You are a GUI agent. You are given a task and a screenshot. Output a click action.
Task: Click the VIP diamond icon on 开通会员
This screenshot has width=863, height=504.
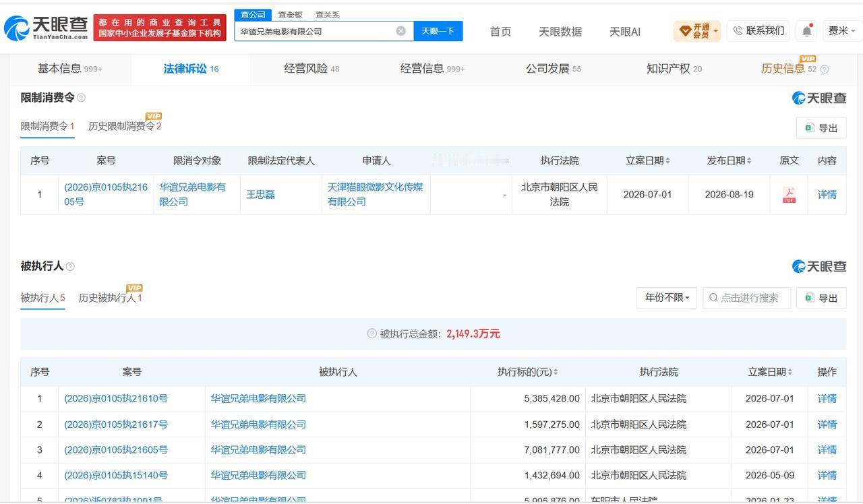pyautogui.click(x=685, y=31)
